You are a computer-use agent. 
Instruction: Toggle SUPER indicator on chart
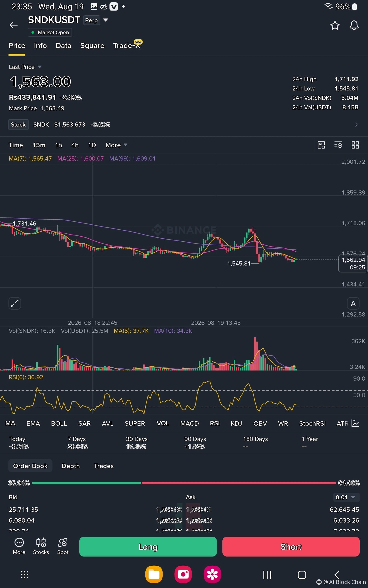click(135, 423)
